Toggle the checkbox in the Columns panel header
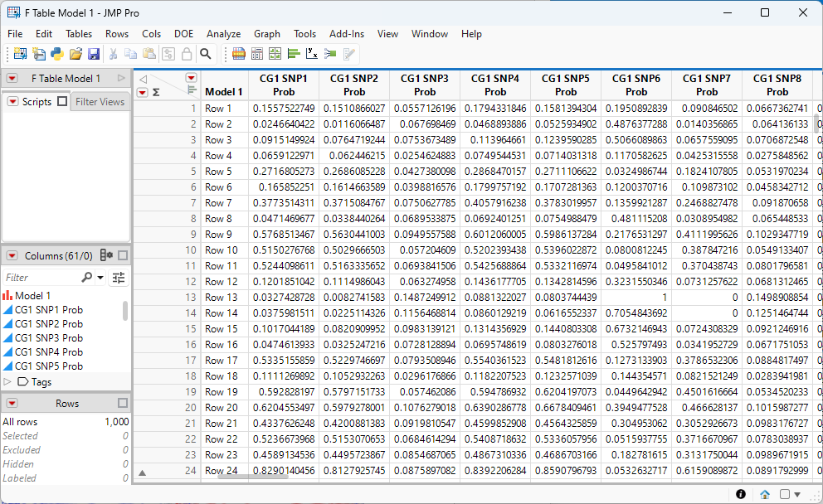The height and width of the screenshot is (504, 823). 123,255
